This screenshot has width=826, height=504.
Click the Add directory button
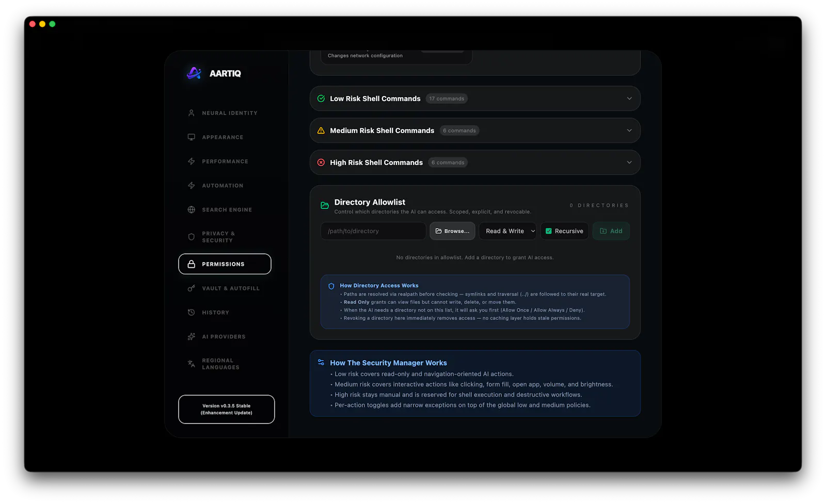pos(611,231)
